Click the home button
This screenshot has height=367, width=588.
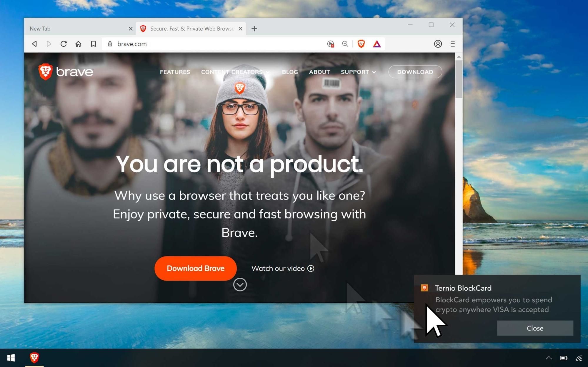coord(78,44)
